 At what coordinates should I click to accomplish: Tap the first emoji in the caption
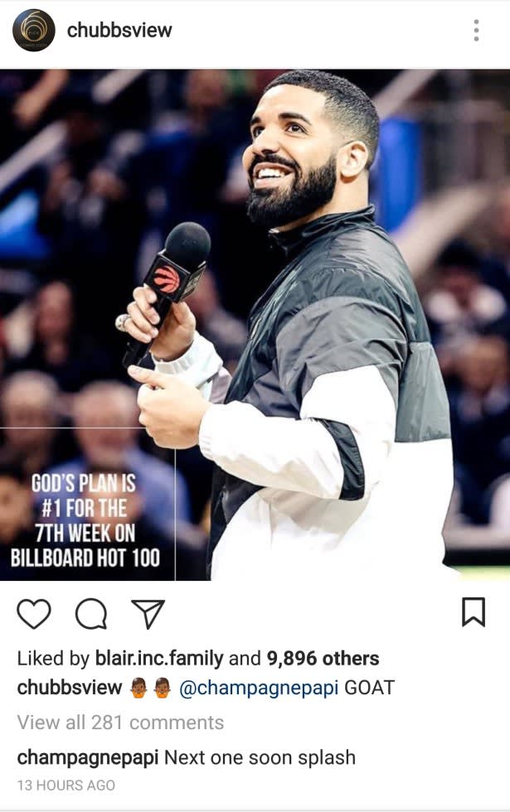tap(138, 688)
